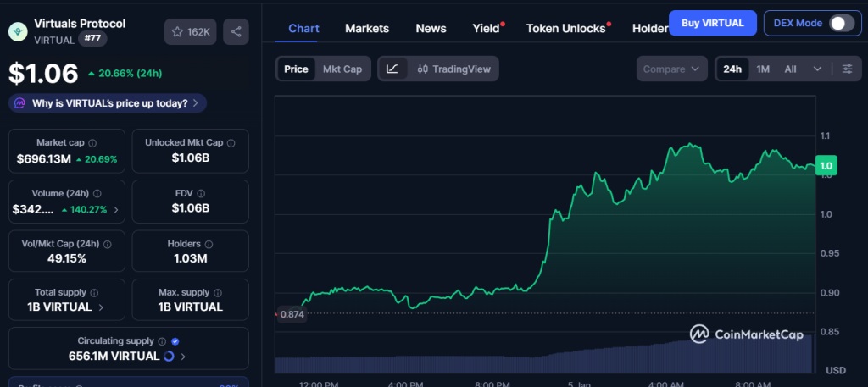Click the circulating supply progress ring
Image resolution: width=868 pixels, height=387 pixels.
pyautogui.click(x=169, y=357)
